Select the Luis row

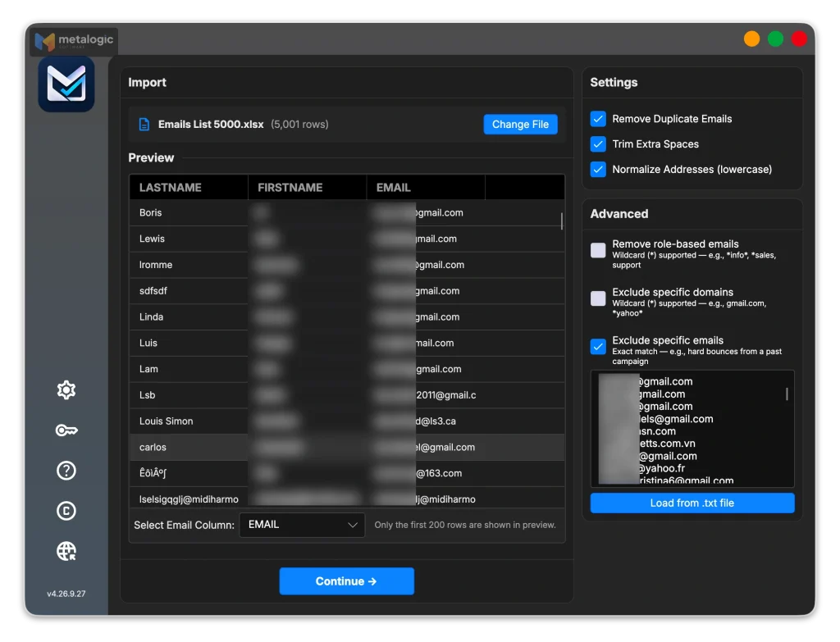pos(347,343)
